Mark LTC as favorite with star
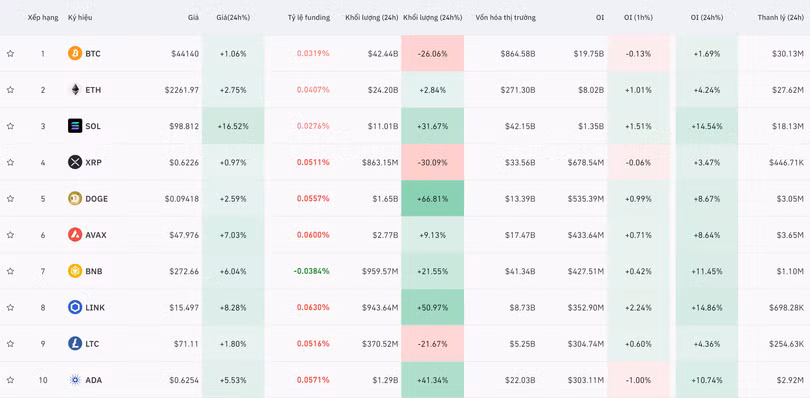Viewport: 810px width, 398px height. (10, 343)
